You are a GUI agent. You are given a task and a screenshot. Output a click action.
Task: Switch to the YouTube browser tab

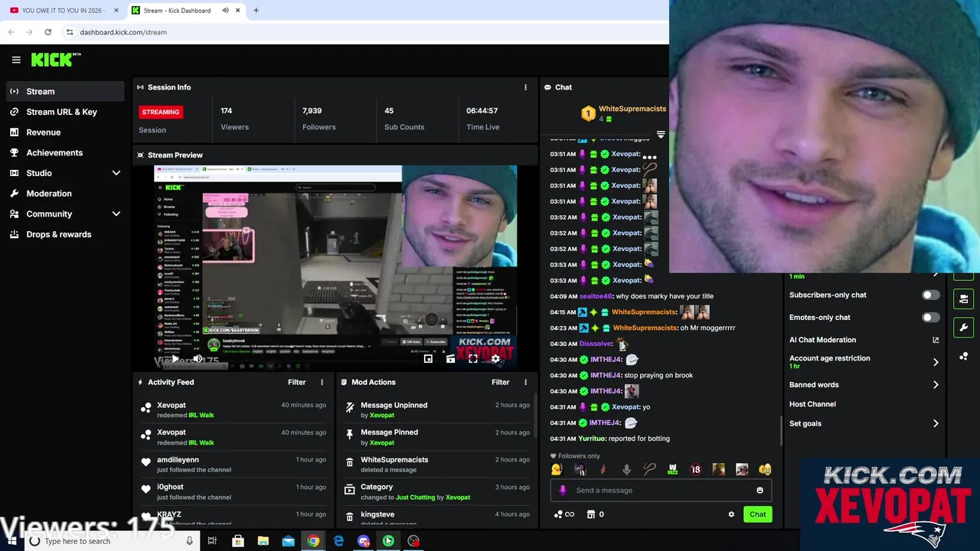pyautogui.click(x=64, y=11)
